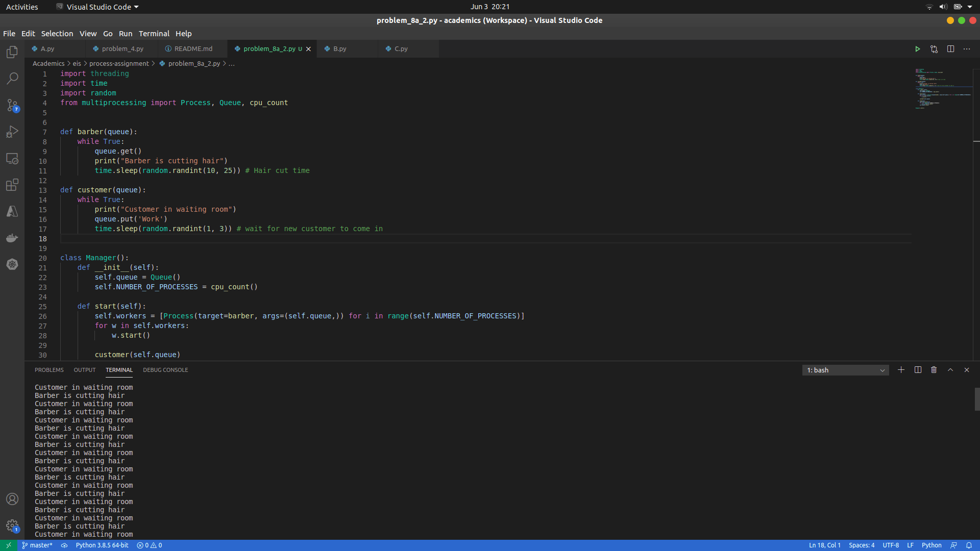Run Python file with play button

[917, 49]
